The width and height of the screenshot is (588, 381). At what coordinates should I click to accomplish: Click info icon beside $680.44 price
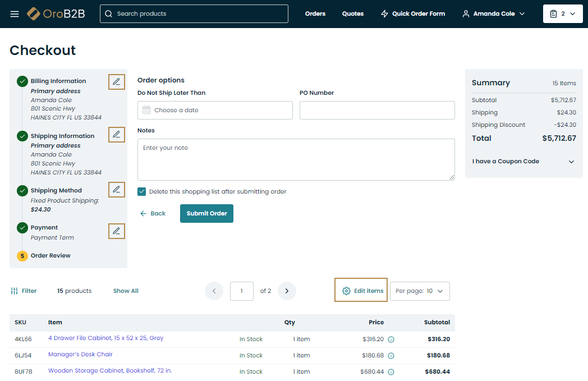[x=391, y=372]
